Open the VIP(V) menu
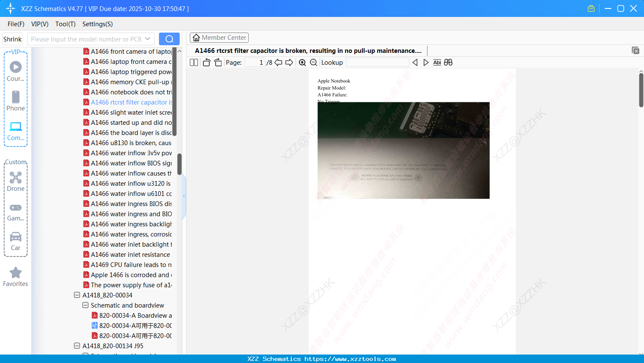This screenshot has width=644, height=363. pos(40,24)
